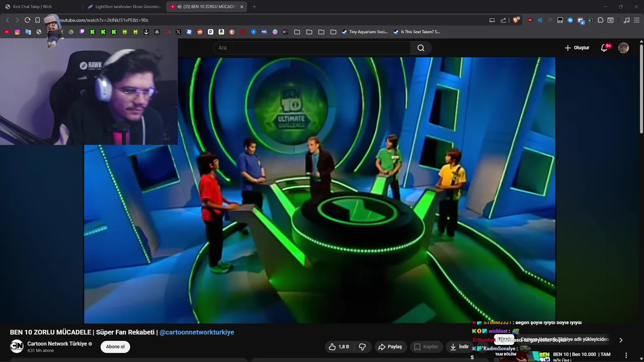Viewport: 644px width, 362px height.
Task: Open the Twitch bookmark icon
Action: pos(82,32)
